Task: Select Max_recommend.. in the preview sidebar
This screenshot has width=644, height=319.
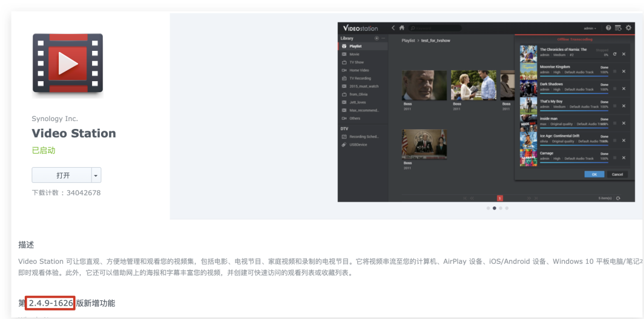Action: tap(363, 110)
